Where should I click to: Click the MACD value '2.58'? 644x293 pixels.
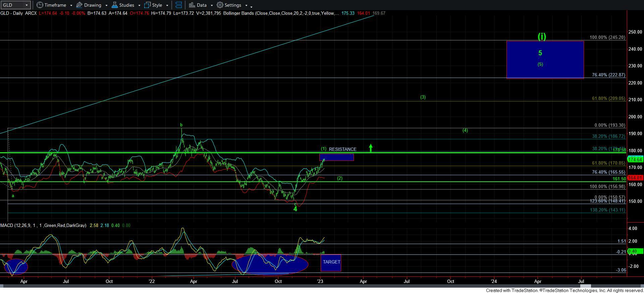pyautogui.click(x=94, y=226)
